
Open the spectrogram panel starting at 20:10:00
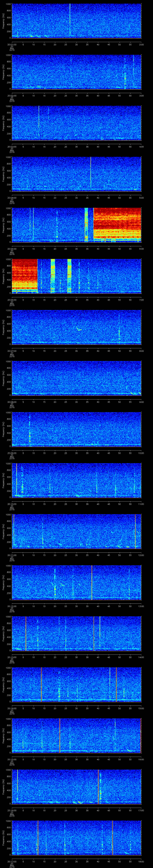tap(76, 480)
